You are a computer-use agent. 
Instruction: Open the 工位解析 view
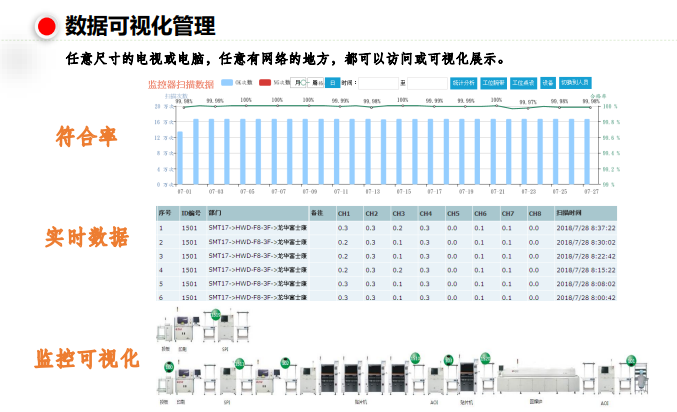pos(493,83)
